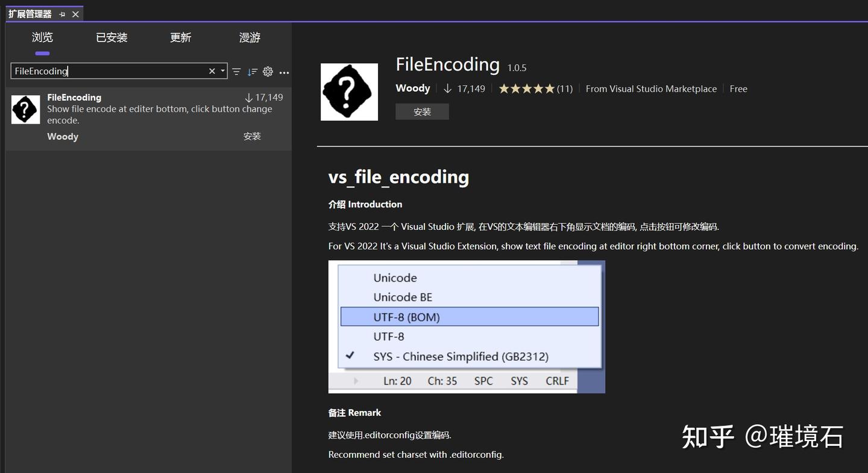Click 安装 in the search results list
The width and height of the screenshot is (868, 473).
tap(252, 136)
